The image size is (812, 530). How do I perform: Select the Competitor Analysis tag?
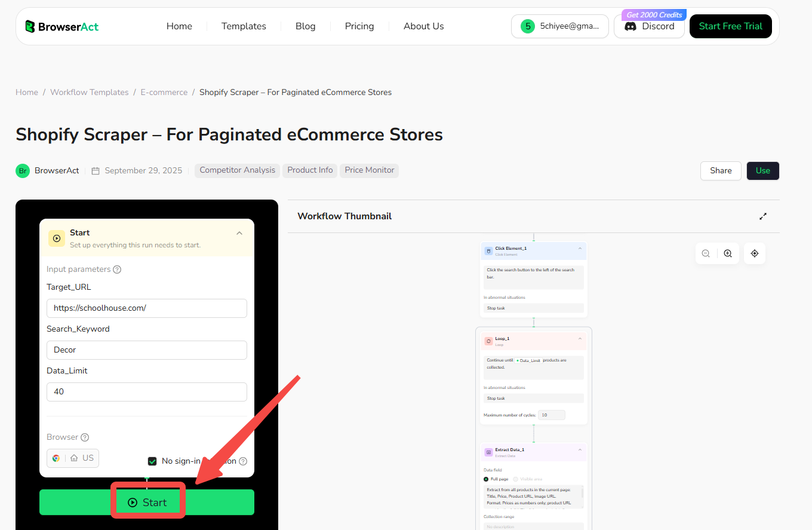click(x=238, y=170)
